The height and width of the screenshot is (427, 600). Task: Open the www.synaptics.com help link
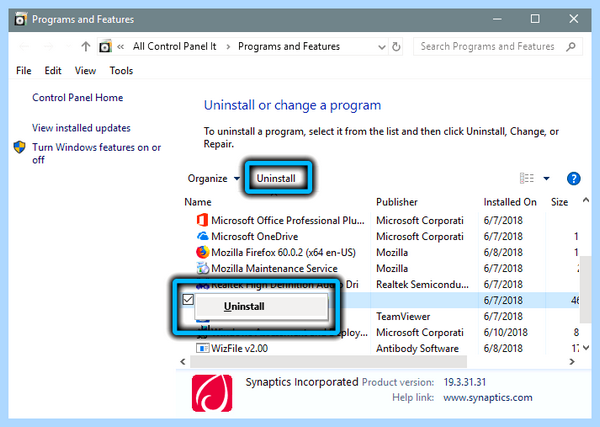(x=488, y=398)
